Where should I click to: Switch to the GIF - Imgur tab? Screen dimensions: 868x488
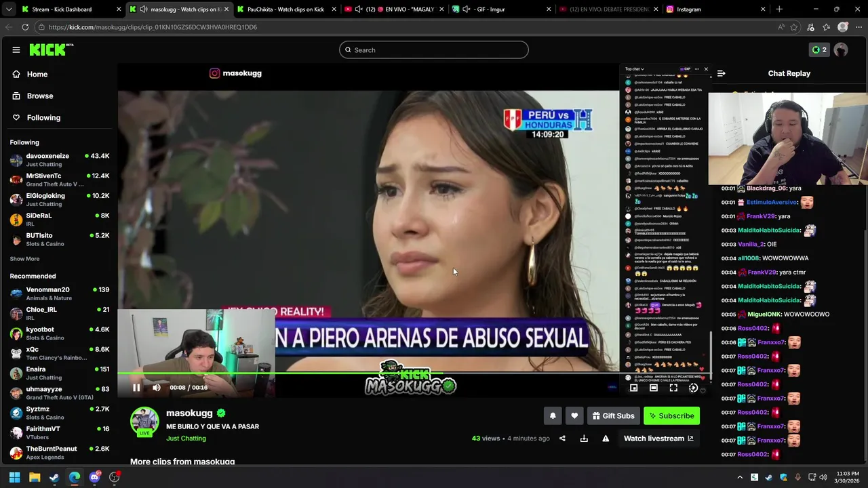(500, 9)
